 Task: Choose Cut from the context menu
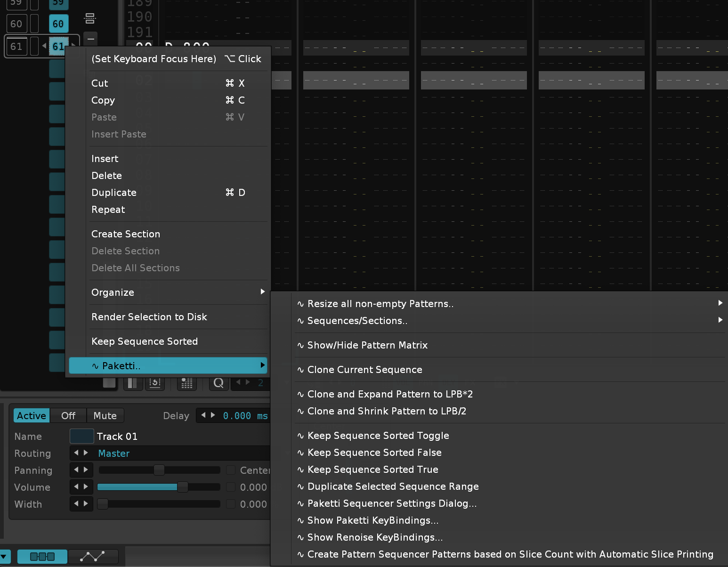coord(168,83)
